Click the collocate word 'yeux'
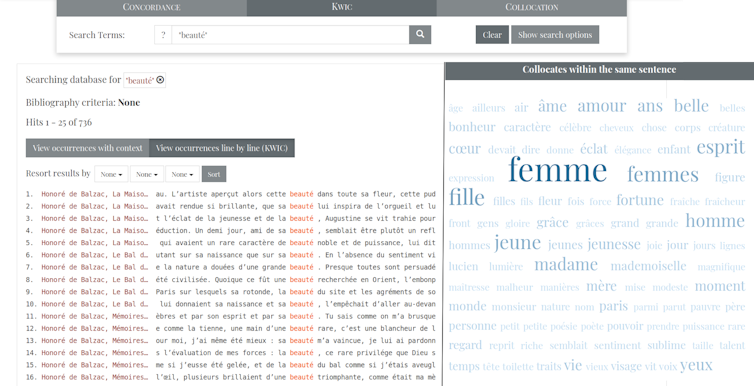 point(696,366)
